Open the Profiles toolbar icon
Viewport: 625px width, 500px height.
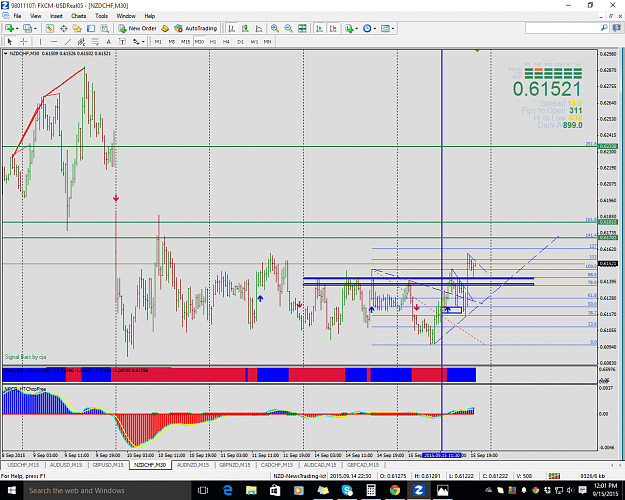coord(27,28)
